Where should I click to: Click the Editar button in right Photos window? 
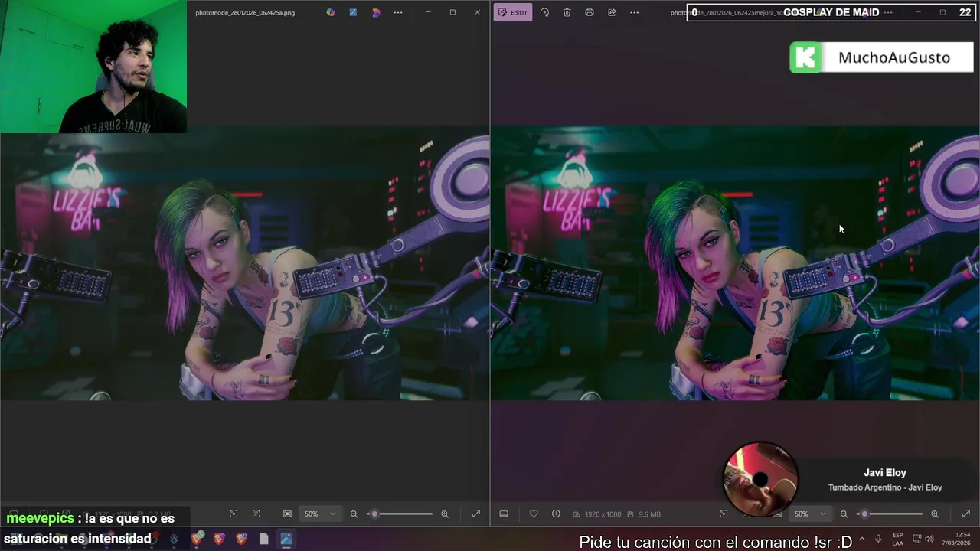point(513,12)
